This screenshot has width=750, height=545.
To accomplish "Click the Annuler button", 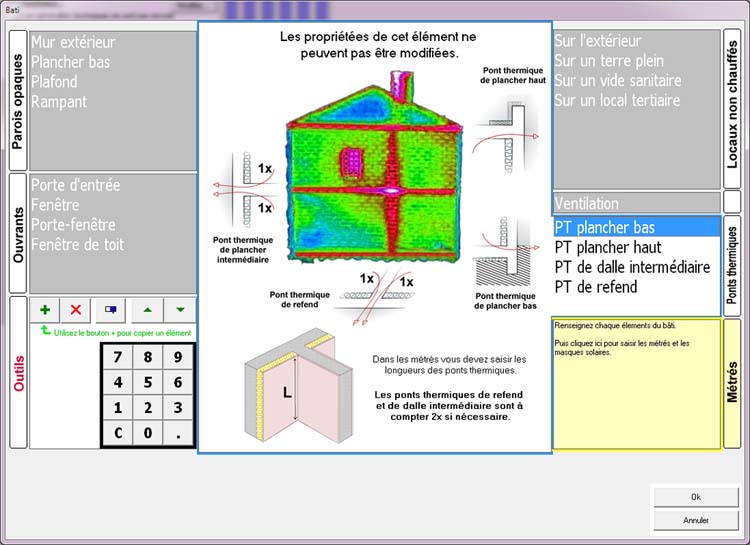I will 695,520.
